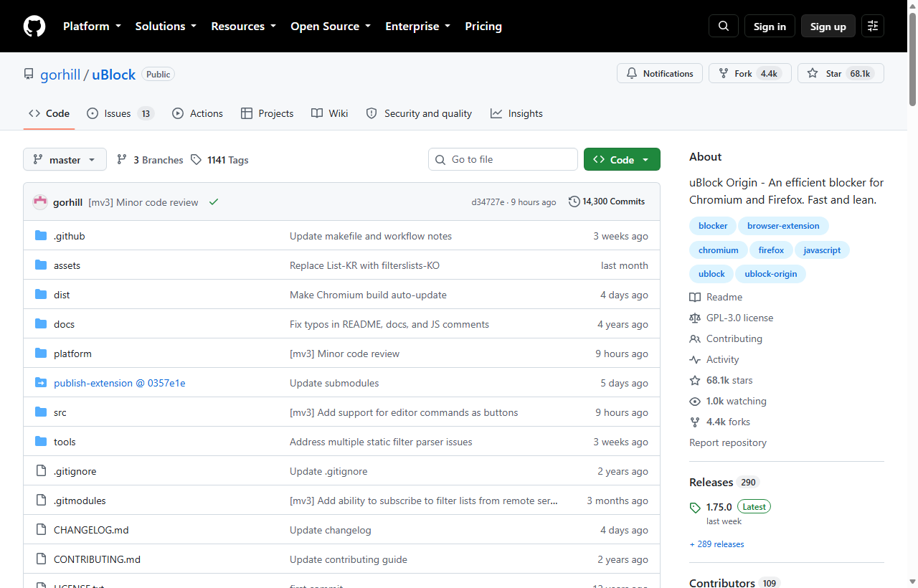The height and width of the screenshot is (588, 918).
Task: Click the Report repository link
Action: 728,443
